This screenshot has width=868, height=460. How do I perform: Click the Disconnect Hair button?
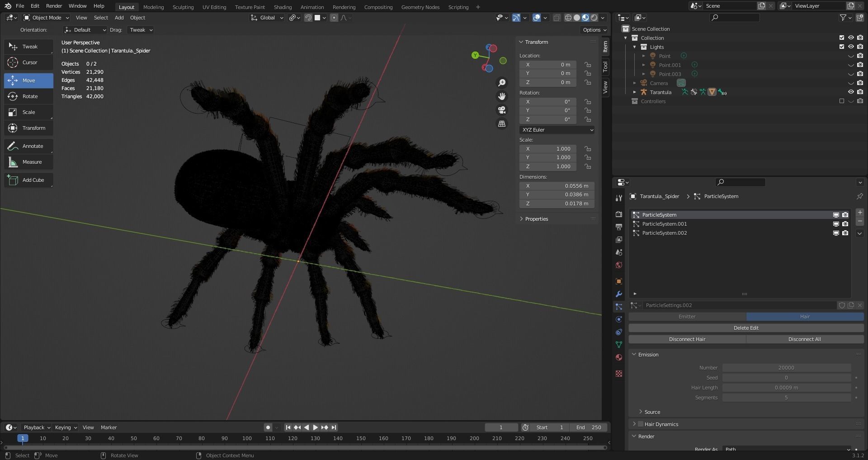[687, 339]
